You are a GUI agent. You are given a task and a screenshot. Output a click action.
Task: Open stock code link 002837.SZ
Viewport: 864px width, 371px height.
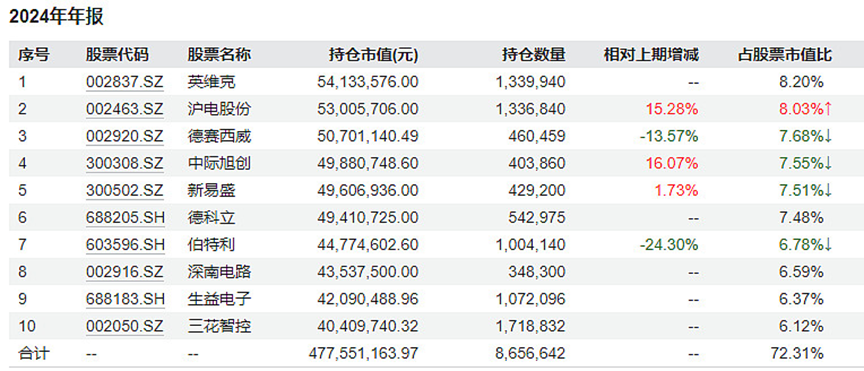tap(125, 83)
